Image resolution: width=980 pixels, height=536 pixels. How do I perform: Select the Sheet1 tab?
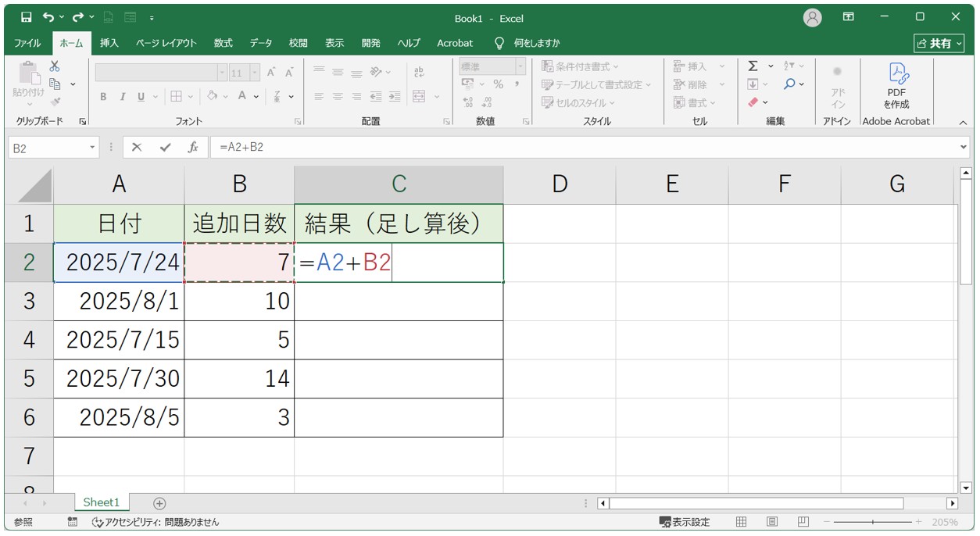pos(102,502)
